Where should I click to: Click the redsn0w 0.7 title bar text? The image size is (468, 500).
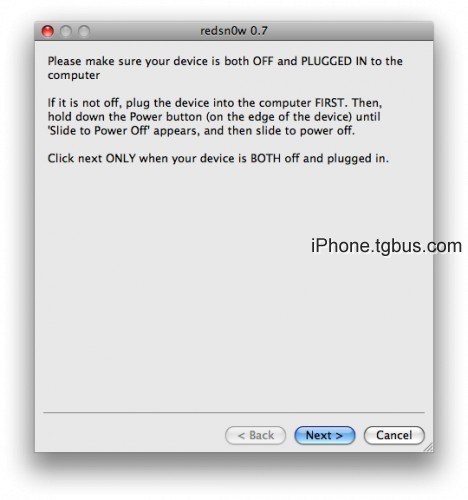(x=234, y=31)
